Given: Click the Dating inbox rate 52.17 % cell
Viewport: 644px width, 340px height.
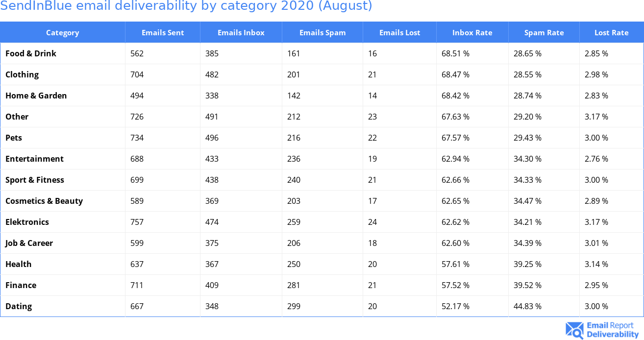Looking at the screenshot, I should click(x=455, y=306).
